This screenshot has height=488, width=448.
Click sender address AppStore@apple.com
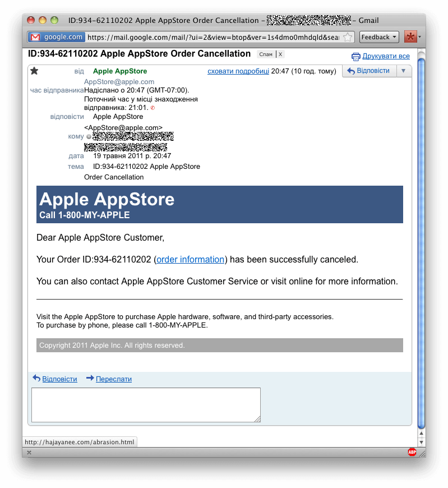[119, 81]
